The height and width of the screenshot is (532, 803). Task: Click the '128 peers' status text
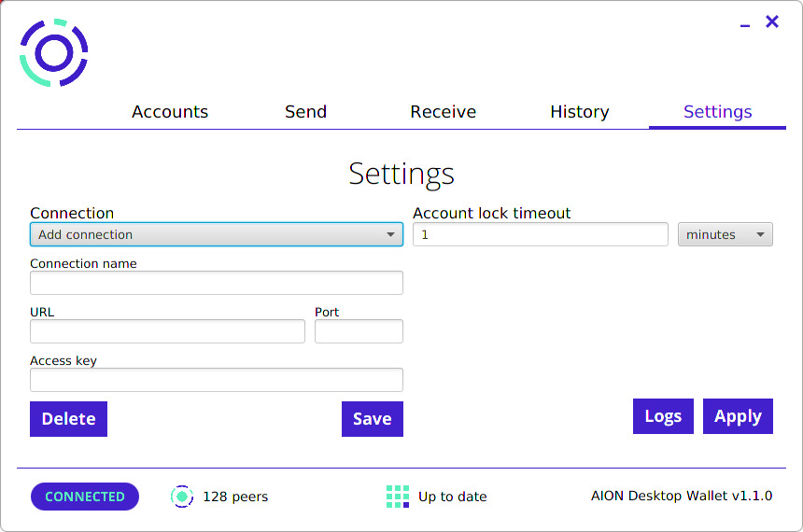235,497
